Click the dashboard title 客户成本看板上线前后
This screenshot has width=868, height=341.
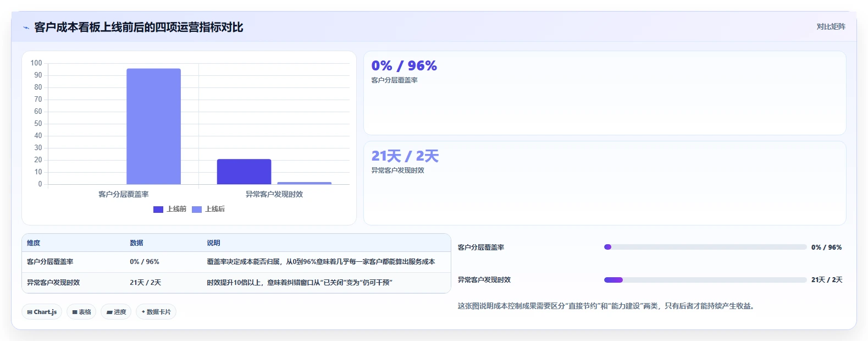coord(139,28)
